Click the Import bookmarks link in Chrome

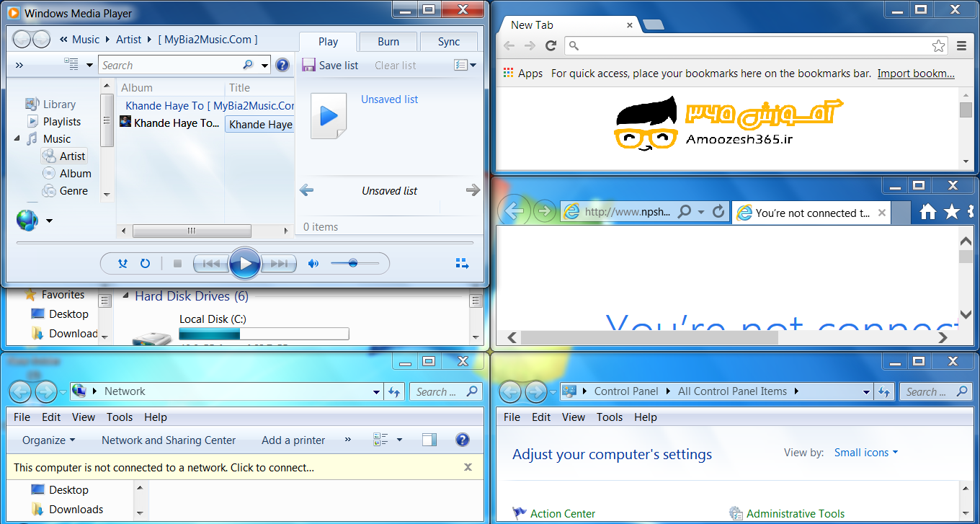click(x=916, y=74)
